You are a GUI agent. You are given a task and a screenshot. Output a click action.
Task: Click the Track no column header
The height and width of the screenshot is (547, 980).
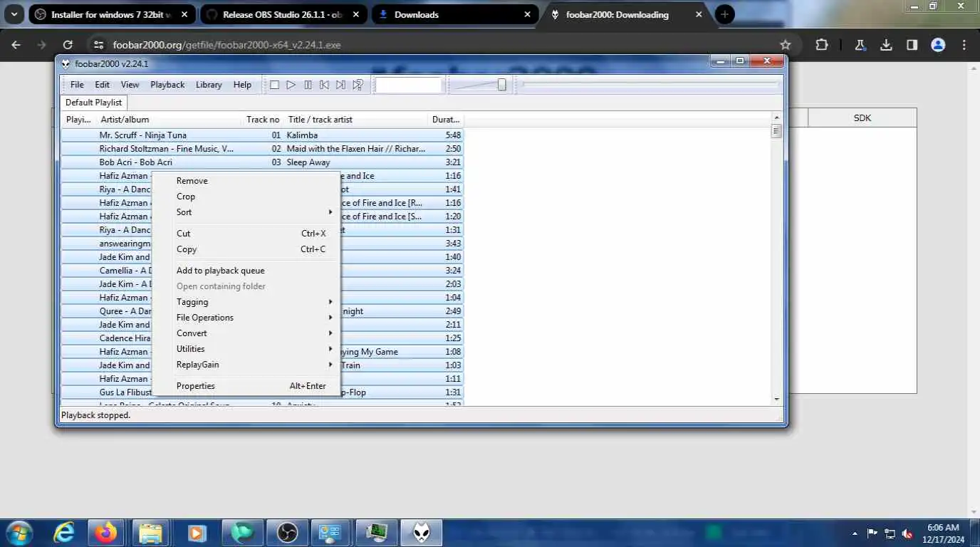pyautogui.click(x=264, y=120)
